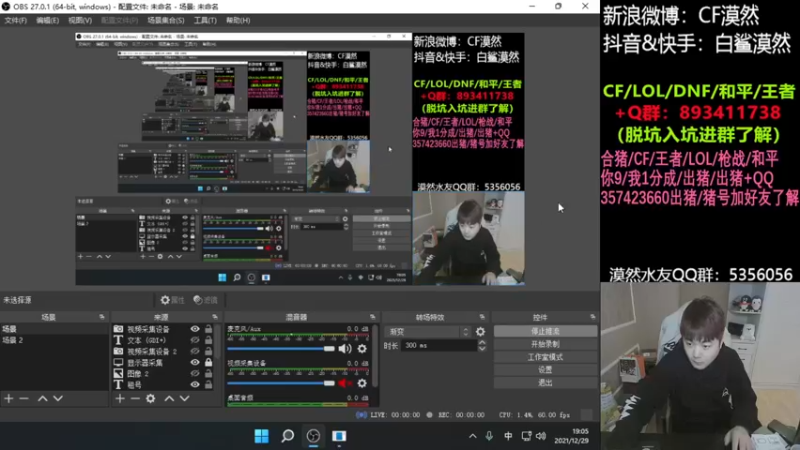Open the Windows Start menu
800x450 pixels.
click(262, 436)
